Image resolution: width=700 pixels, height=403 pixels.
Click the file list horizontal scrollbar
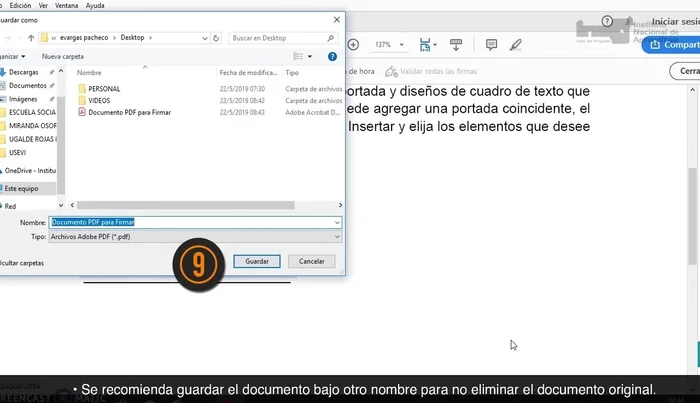coord(185,205)
